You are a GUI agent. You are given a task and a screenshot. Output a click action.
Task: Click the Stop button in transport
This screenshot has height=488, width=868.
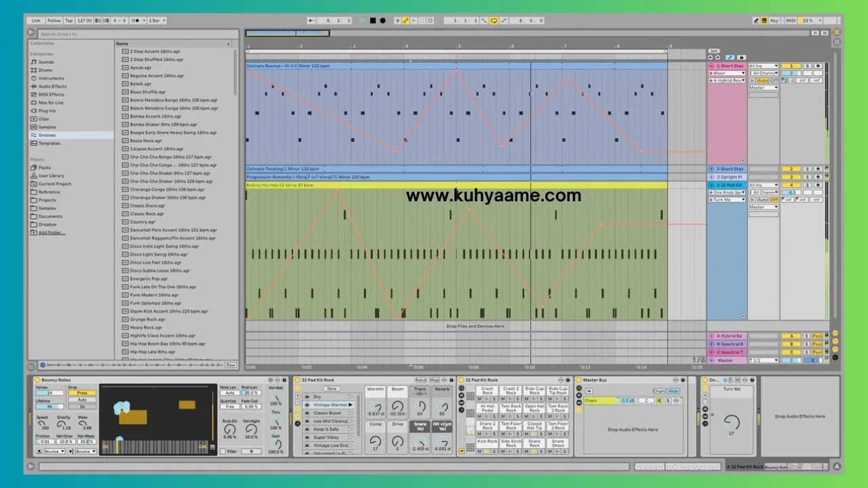click(372, 20)
